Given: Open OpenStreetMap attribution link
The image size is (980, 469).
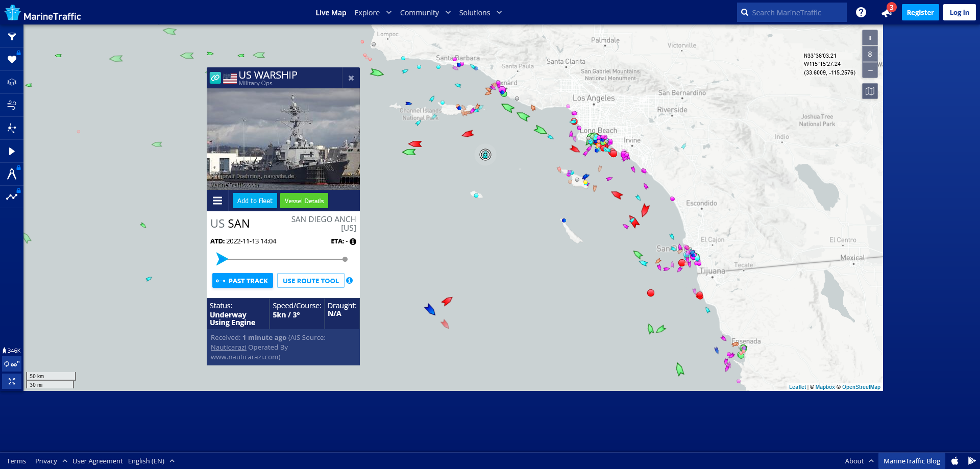Looking at the screenshot, I should (x=861, y=387).
